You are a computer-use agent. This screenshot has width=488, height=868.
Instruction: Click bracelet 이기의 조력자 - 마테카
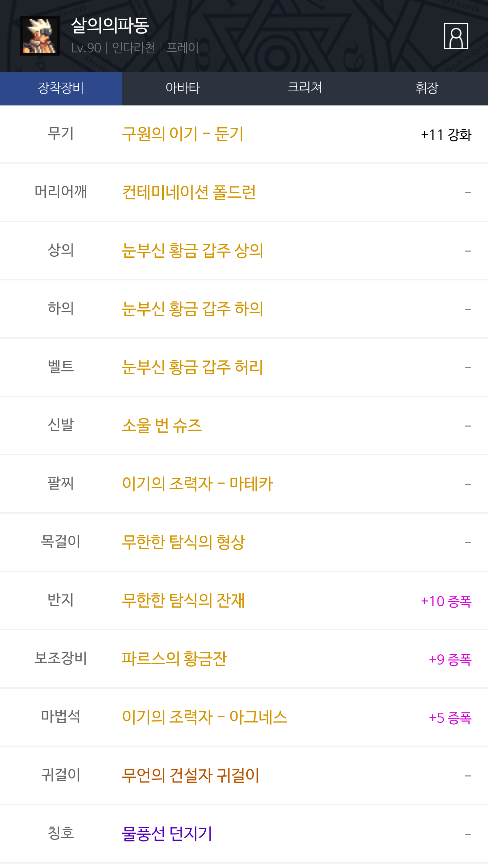pyautogui.click(x=197, y=484)
